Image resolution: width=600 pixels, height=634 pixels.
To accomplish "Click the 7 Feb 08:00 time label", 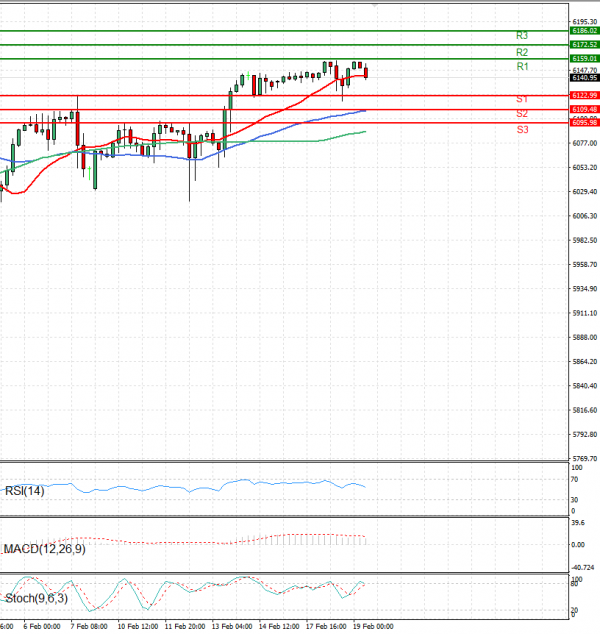I will (x=89, y=626).
